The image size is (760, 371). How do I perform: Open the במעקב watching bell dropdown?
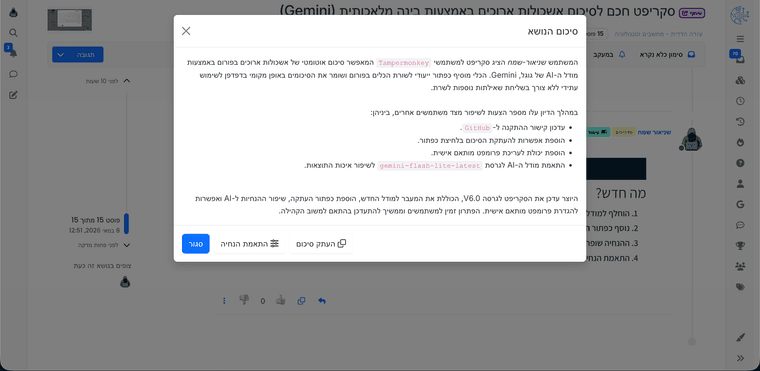pyautogui.click(x=610, y=55)
